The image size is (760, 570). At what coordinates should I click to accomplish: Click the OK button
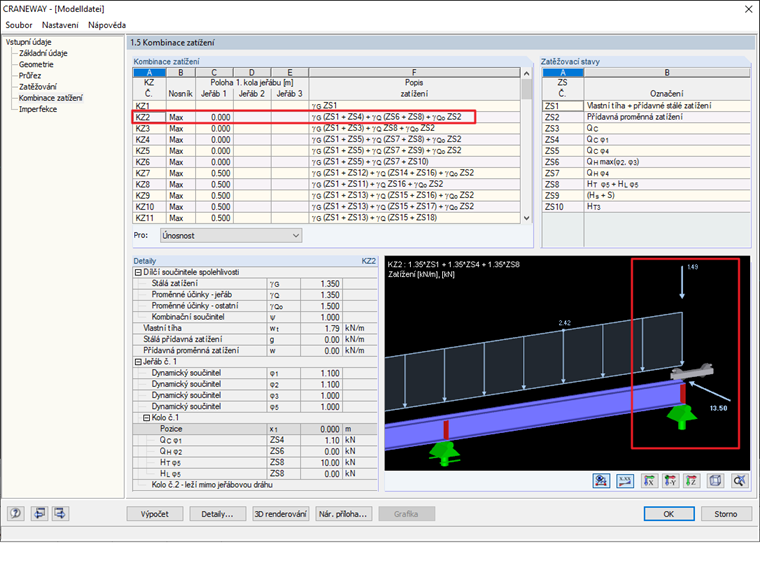668,514
